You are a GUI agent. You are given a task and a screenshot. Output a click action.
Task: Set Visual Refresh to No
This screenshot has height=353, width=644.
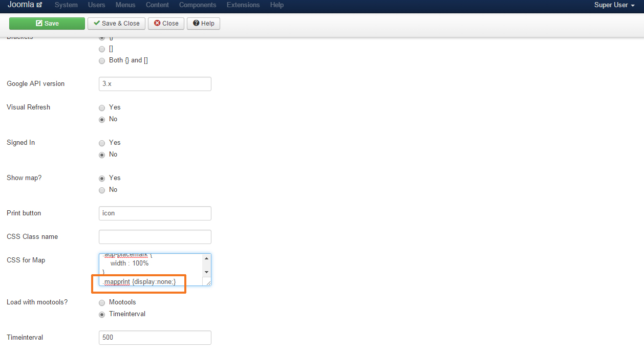coord(102,119)
